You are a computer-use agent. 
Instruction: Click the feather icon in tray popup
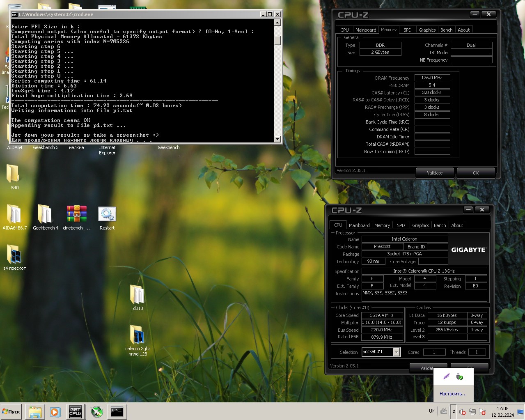click(447, 376)
